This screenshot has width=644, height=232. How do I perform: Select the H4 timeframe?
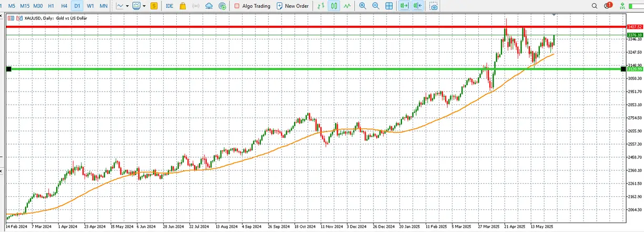[64, 6]
